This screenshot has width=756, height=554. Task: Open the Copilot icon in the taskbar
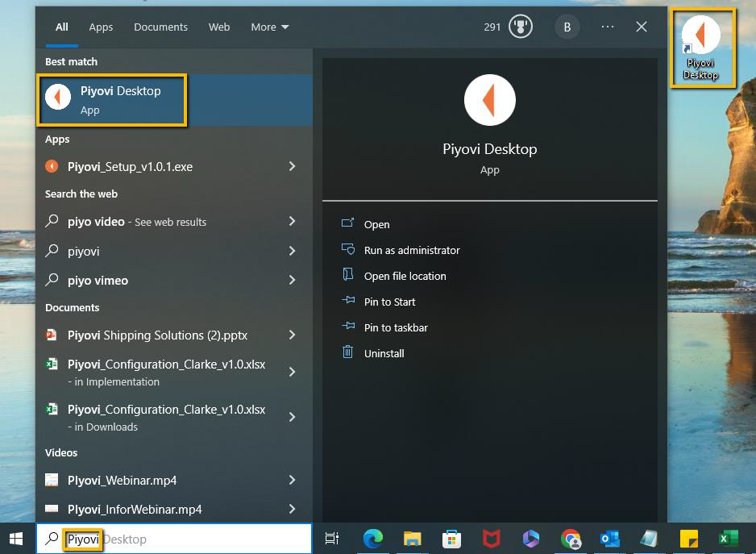(530, 539)
